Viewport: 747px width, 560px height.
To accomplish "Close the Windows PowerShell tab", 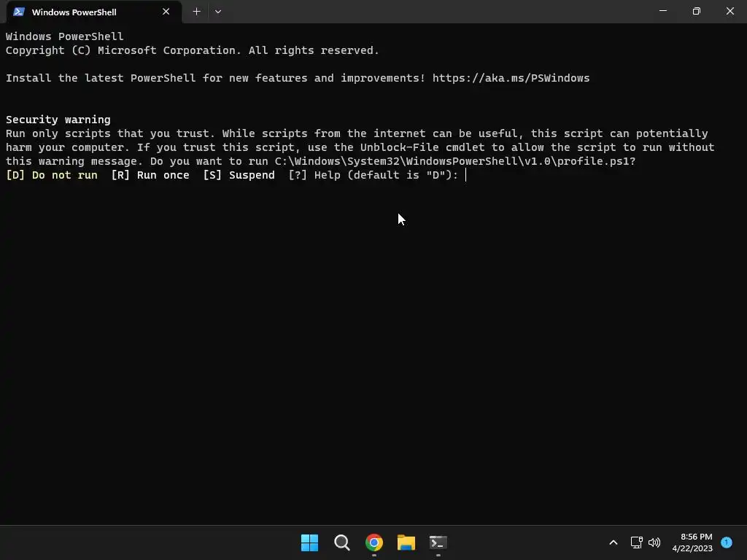I will point(166,12).
